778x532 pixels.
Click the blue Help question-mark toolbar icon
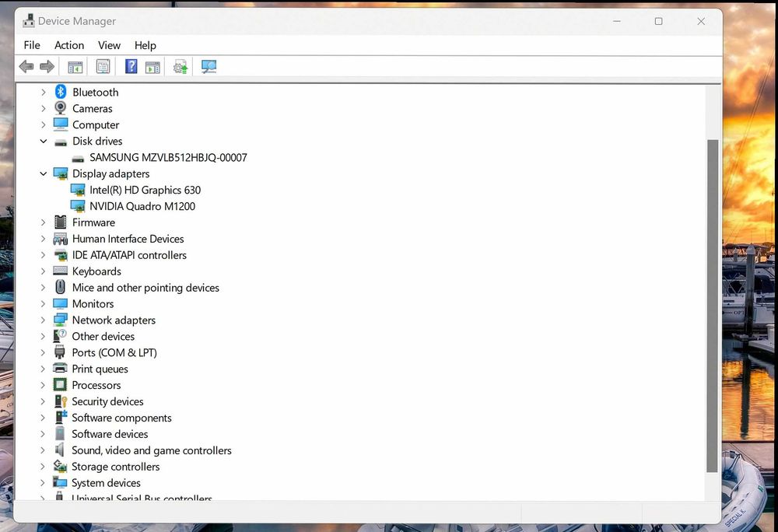click(131, 66)
